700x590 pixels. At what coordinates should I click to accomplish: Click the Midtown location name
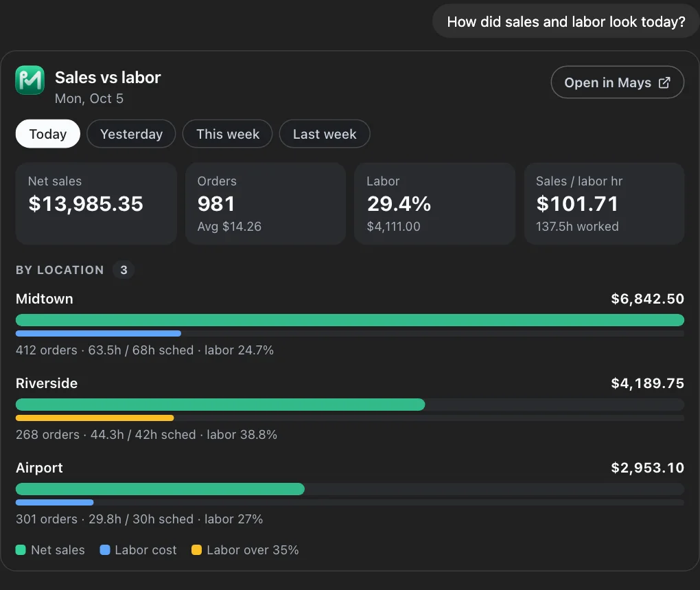tap(44, 299)
